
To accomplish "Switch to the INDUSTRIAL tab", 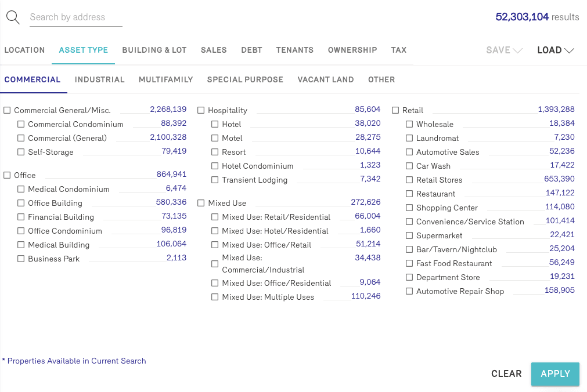I will pos(99,79).
